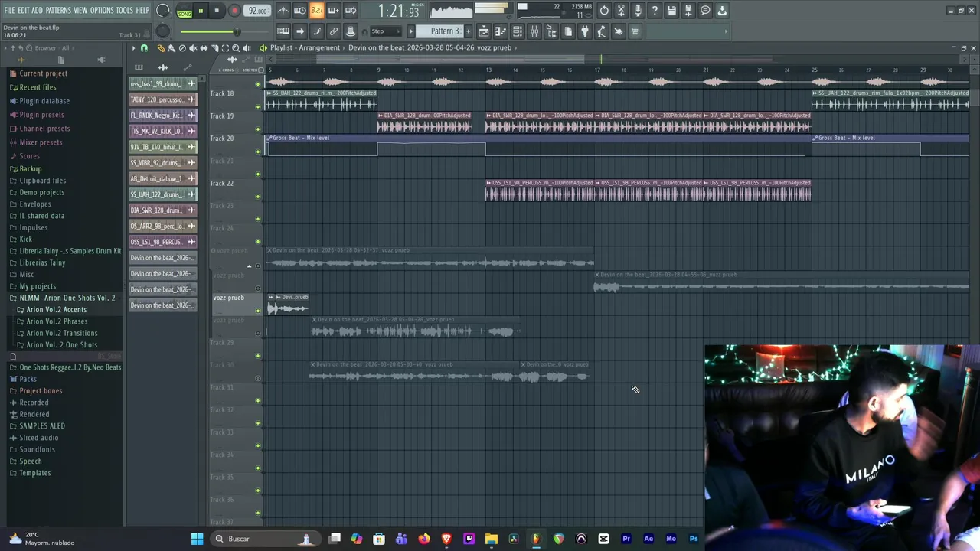The height and width of the screenshot is (551, 980).
Task: Toggle overdub recording mode
Action: pos(333,11)
